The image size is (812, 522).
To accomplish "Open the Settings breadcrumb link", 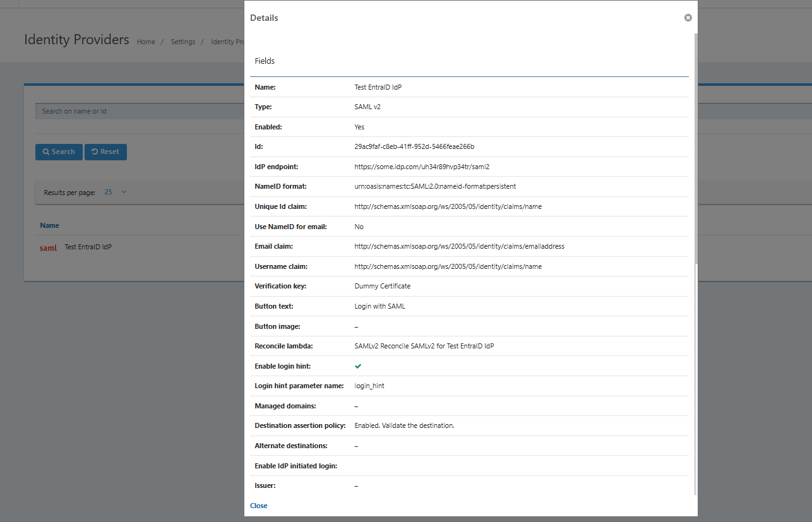I will 182,42.
